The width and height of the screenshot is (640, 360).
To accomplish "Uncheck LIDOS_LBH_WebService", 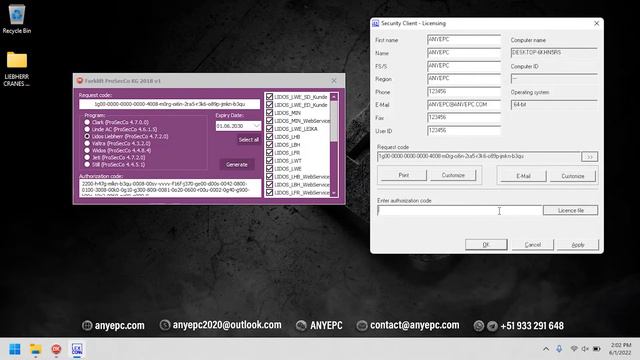I will click(269, 184).
